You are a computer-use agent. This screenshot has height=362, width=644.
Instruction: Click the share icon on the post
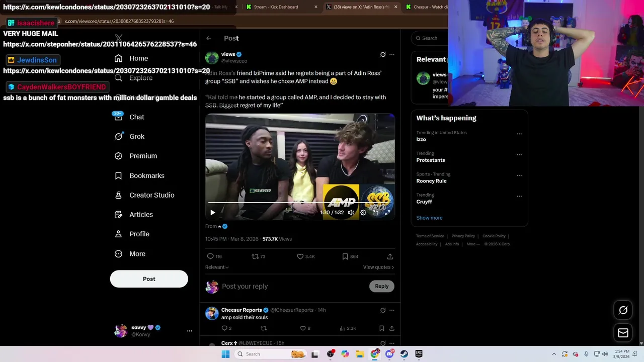(x=390, y=256)
